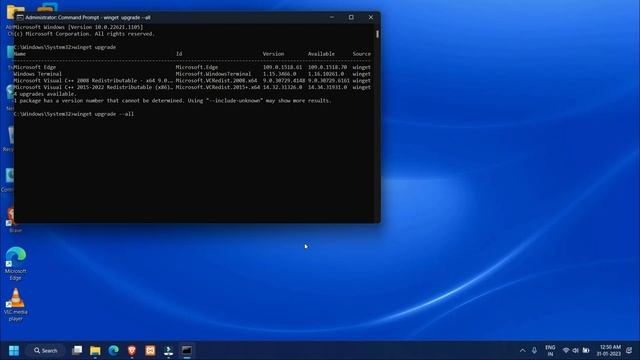Click the 'Windows Terminal' row name
This screenshot has height=360, width=640.
(38, 74)
